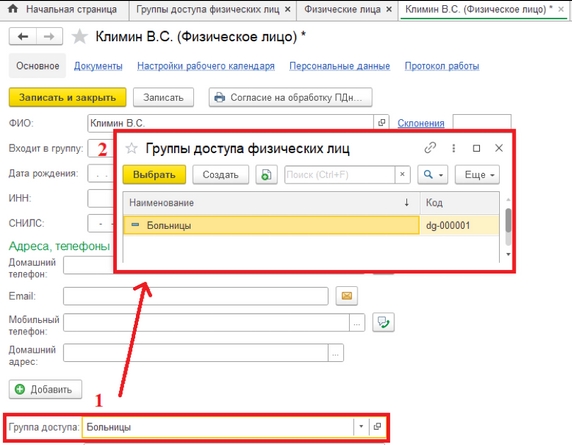Open Настройки рабочего календаря link

[206, 66]
